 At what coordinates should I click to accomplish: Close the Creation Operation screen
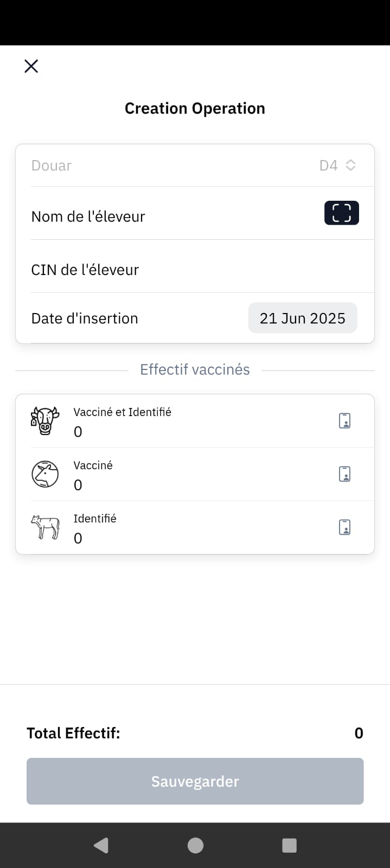pos(31,66)
